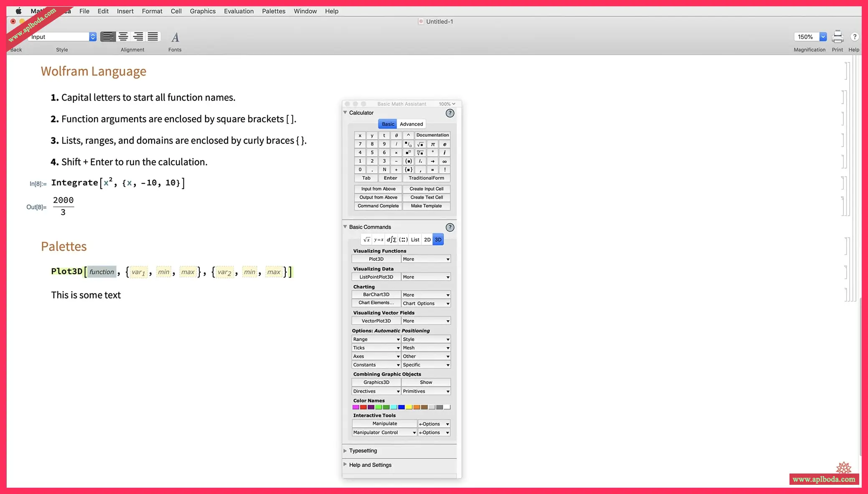Switch Basic Commands to 2D mode
Image resolution: width=868 pixels, height=494 pixels.
coord(427,239)
